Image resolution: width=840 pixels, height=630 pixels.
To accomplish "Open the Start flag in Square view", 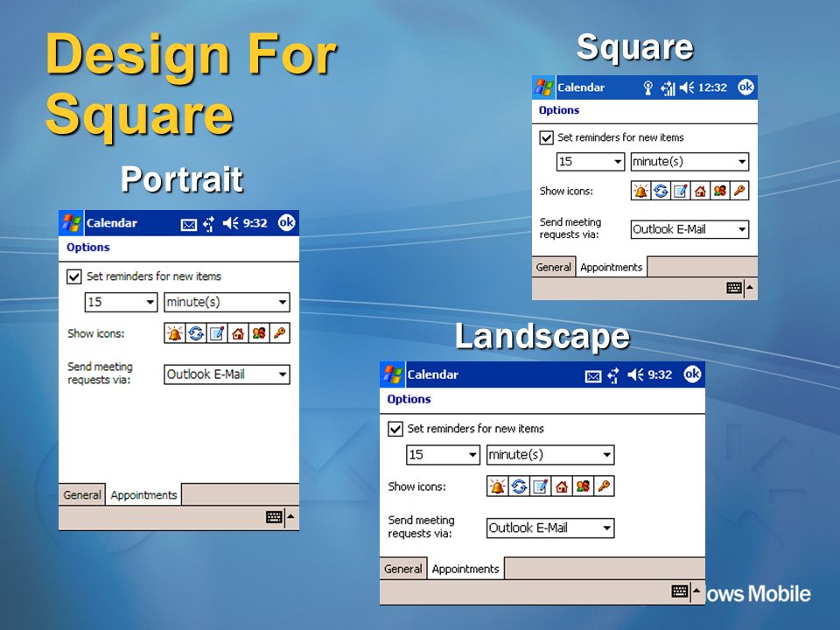I will click(543, 87).
